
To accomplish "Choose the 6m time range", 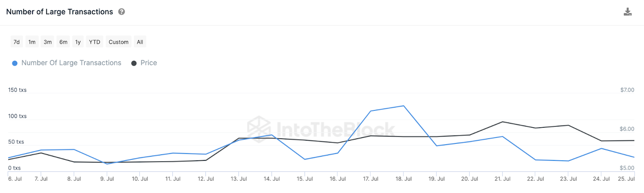I will click(x=63, y=42).
